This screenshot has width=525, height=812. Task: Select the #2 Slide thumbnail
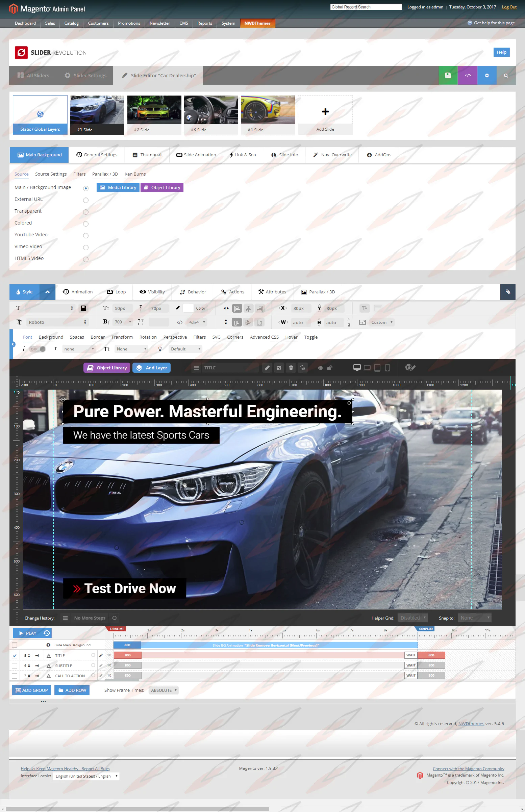pos(154,115)
